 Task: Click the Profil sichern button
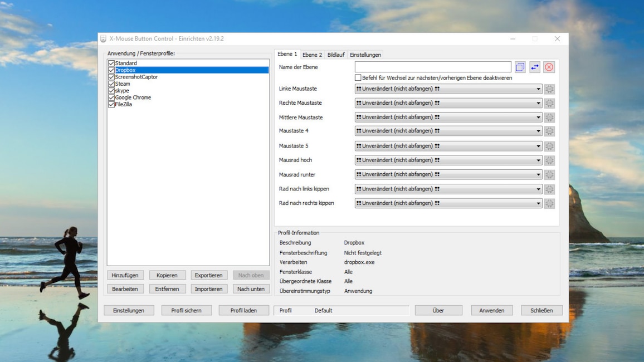(x=187, y=310)
